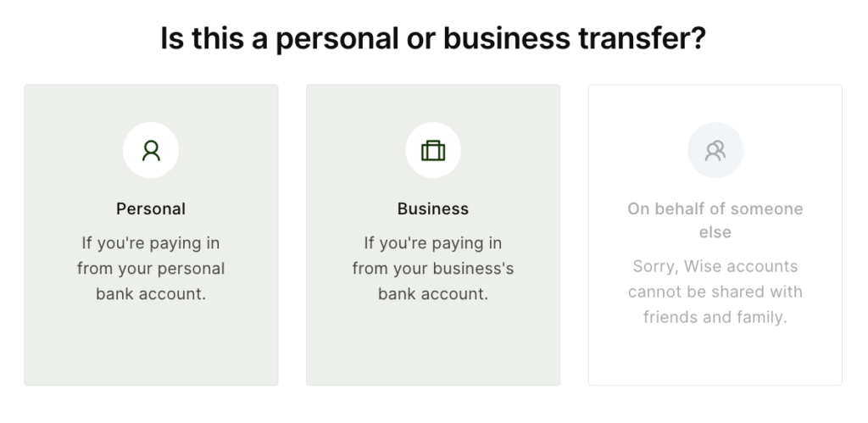Click the 'friends and family' text line
Image resolution: width=868 pixels, height=423 pixels.
click(x=715, y=317)
